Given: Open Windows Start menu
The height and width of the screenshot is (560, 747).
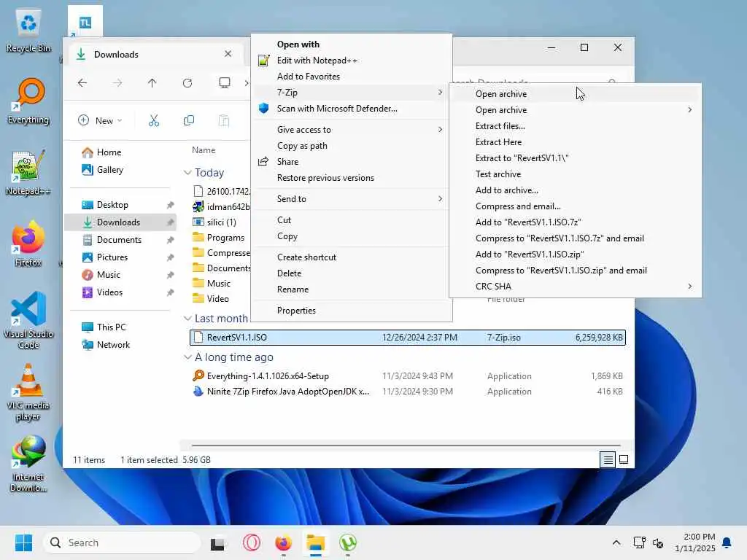Looking at the screenshot, I should pos(23,542).
